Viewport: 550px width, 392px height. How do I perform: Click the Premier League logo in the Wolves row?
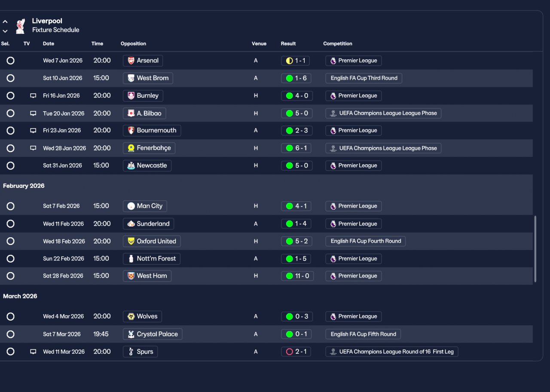[333, 317]
